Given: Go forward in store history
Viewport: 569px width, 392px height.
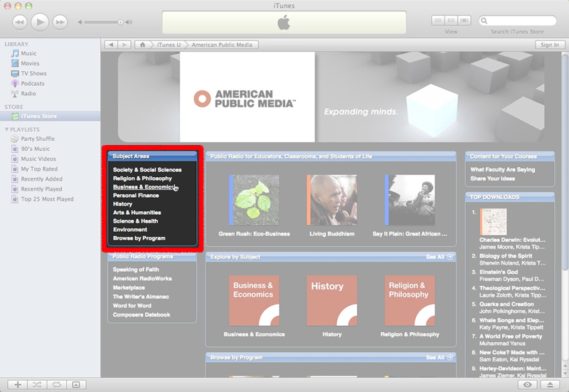Looking at the screenshot, I should tap(124, 45).
